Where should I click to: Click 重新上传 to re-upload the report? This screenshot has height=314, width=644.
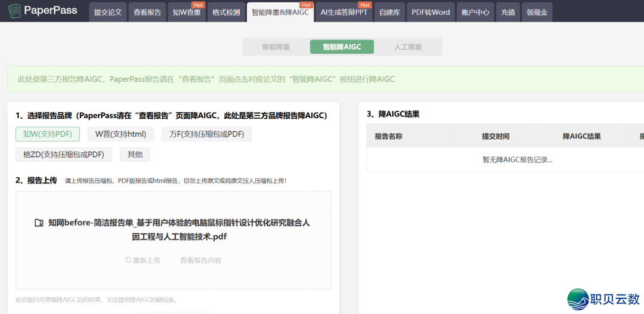click(x=143, y=260)
